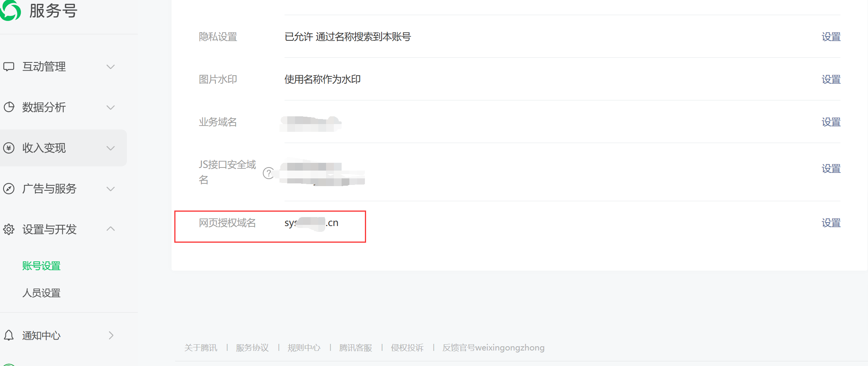The image size is (868, 366).
Task: Click the 通知中心 bell icon
Action: tap(9, 335)
